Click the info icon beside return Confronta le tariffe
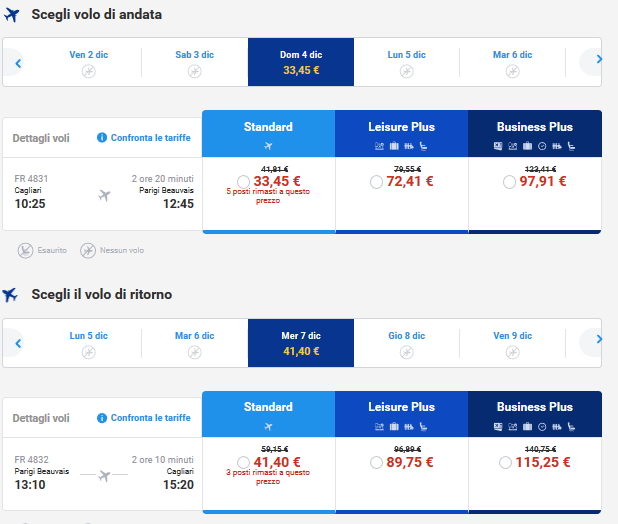 102,418
